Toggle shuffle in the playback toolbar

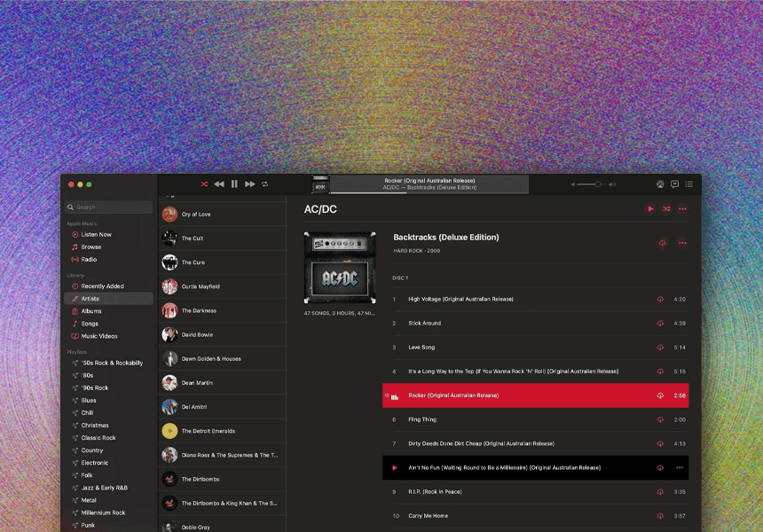point(204,184)
